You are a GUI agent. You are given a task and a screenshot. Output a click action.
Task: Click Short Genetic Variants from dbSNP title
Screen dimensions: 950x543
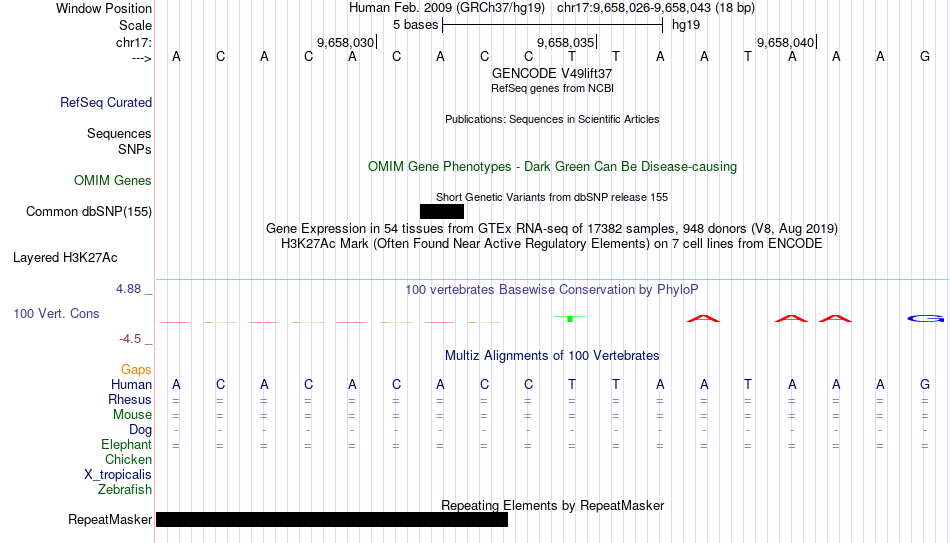pos(552,198)
